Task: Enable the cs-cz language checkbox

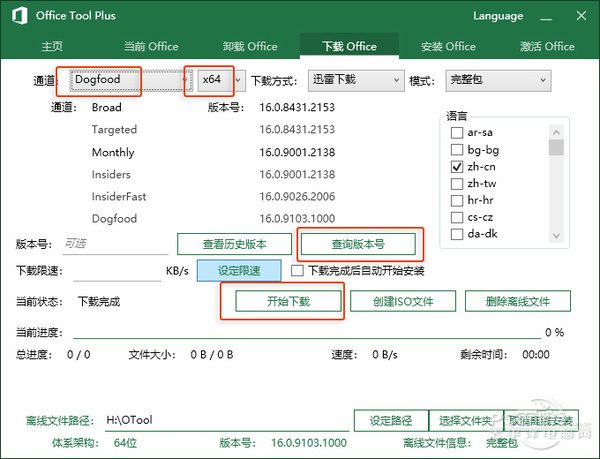Action: pos(457,217)
